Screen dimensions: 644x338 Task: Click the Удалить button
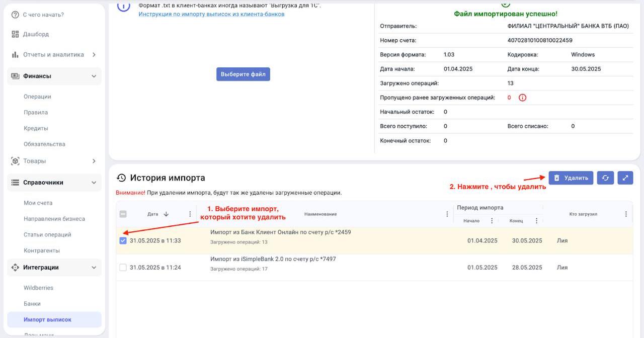point(571,178)
